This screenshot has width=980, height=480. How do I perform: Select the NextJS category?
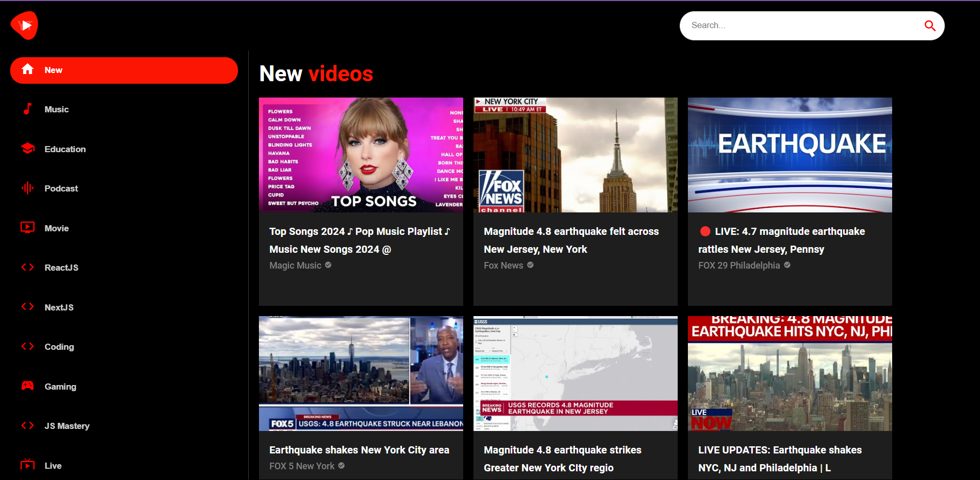124,307
